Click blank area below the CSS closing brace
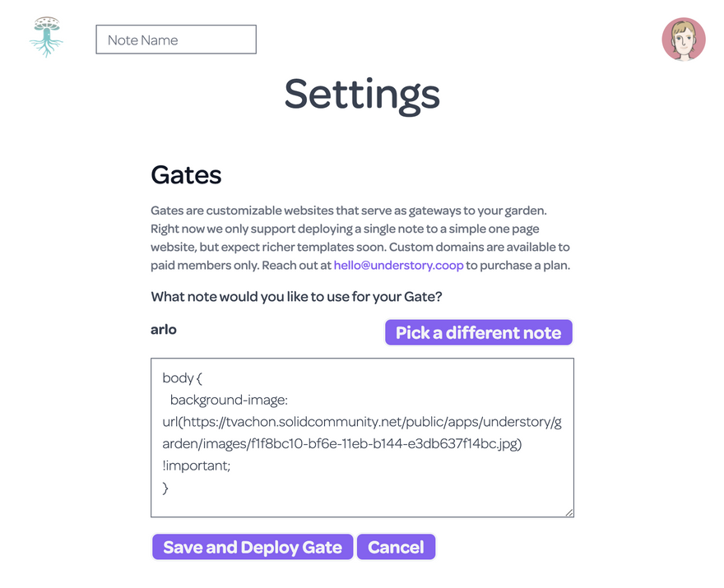Viewport: 724px width, 588px height. pos(362,503)
